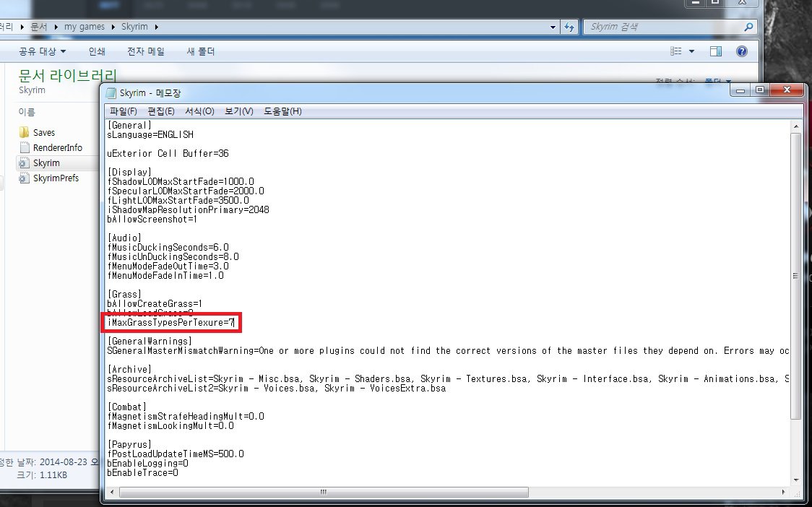Click the Notepad vertical scrollbar thumb

(x=796, y=274)
